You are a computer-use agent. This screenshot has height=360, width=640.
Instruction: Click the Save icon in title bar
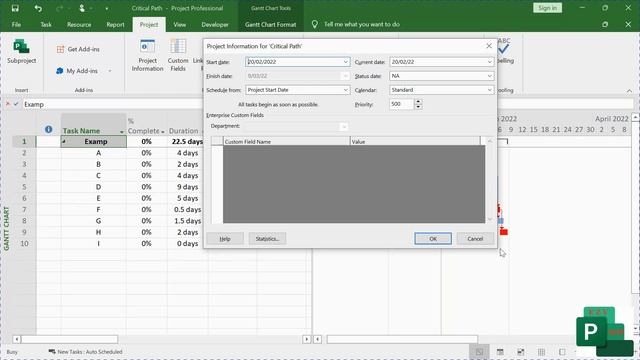(15, 8)
